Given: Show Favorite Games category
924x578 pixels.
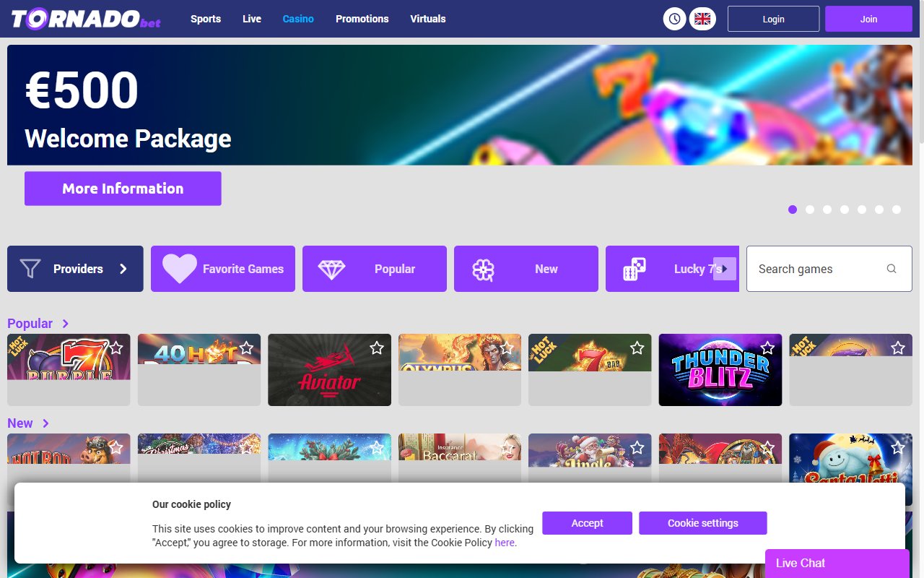Looking at the screenshot, I should tap(223, 269).
